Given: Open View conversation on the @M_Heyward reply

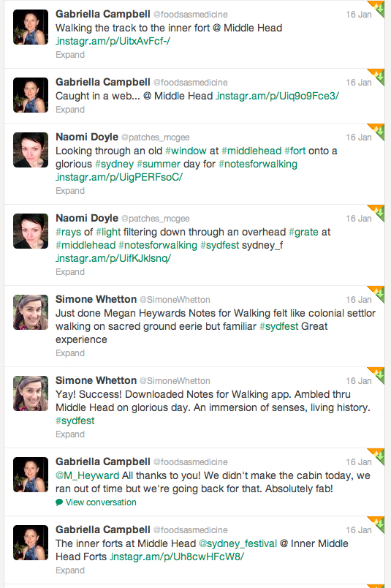Looking at the screenshot, I should [x=101, y=502].
